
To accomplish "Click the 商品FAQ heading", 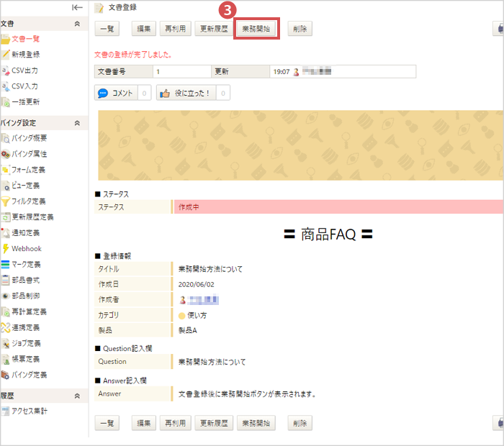I will pos(328,235).
